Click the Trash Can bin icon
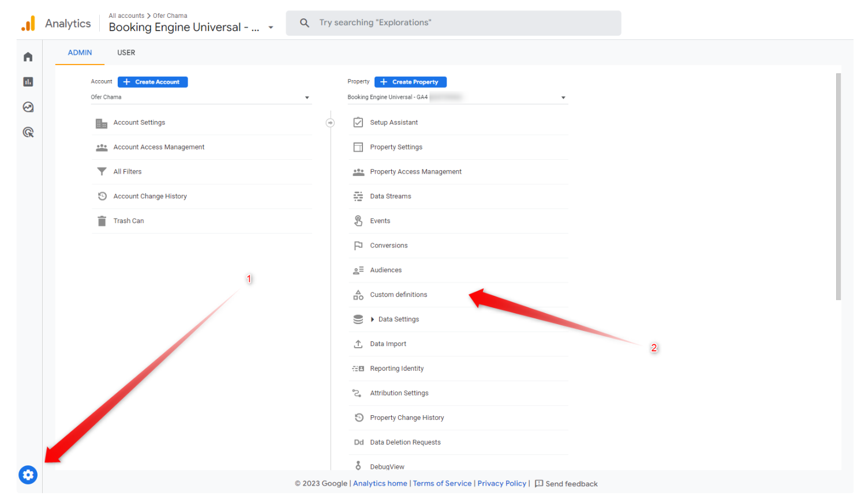The image size is (865, 504). pos(102,221)
